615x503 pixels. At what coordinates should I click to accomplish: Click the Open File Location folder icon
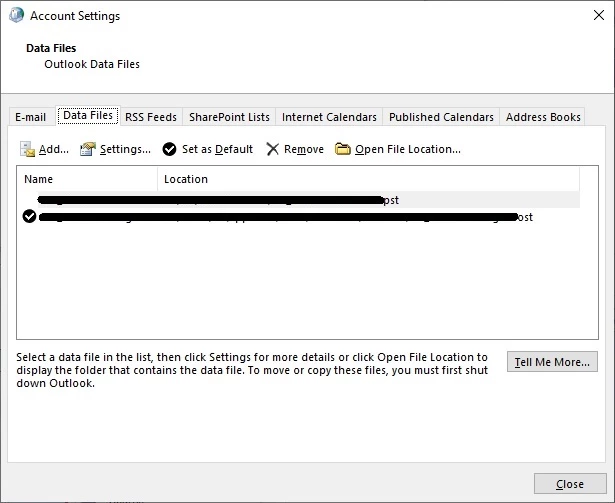[x=342, y=149]
